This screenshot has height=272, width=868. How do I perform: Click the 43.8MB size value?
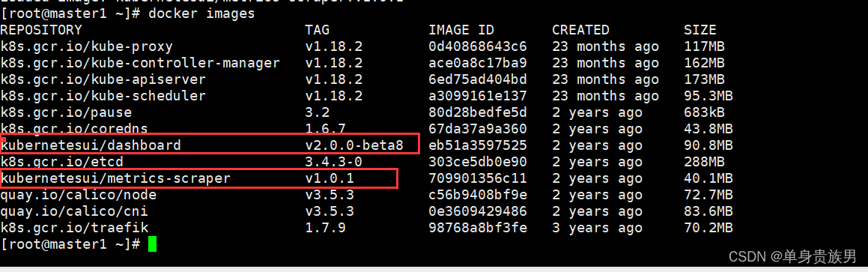(708, 129)
